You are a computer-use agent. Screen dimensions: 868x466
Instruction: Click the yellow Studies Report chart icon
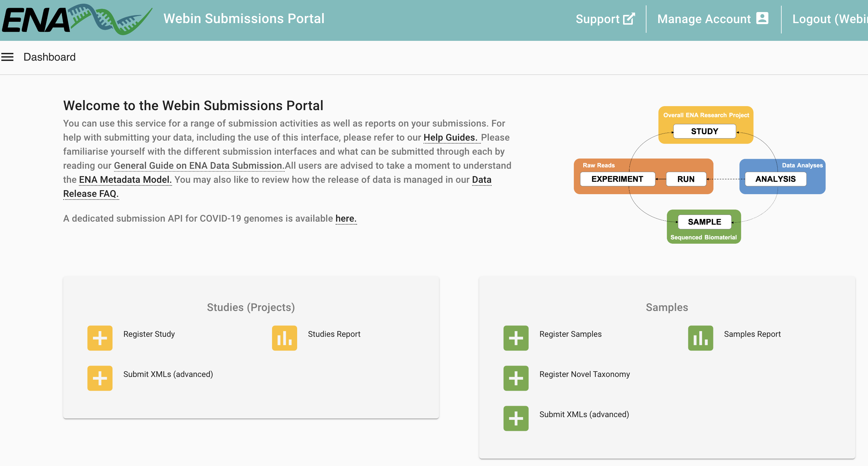pos(284,338)
